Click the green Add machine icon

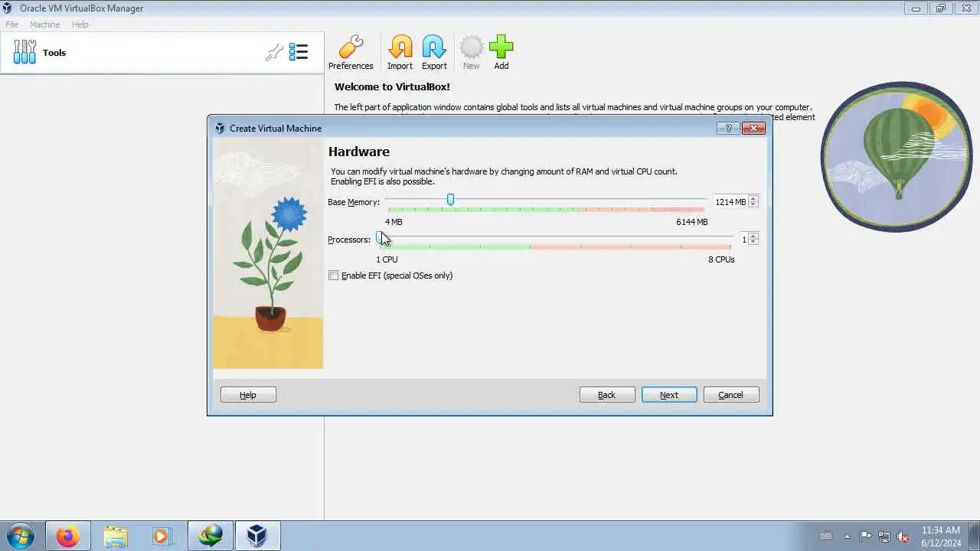coord(501,53)
